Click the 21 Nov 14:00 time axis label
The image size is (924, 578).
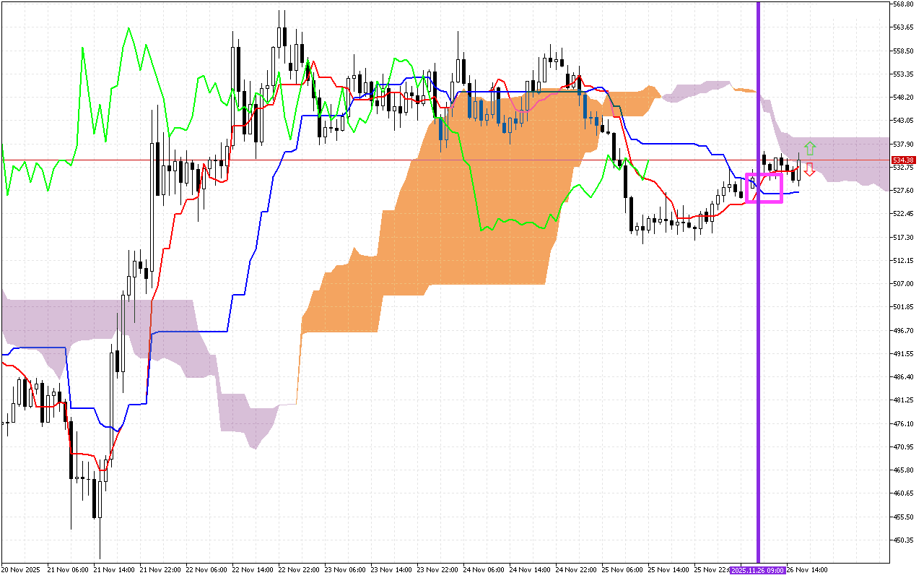point(114,570)
